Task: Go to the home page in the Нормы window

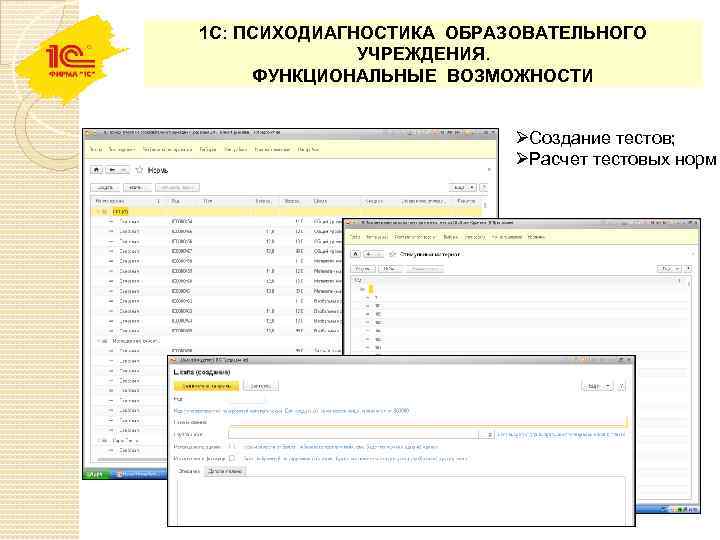Action: (96, 170)
